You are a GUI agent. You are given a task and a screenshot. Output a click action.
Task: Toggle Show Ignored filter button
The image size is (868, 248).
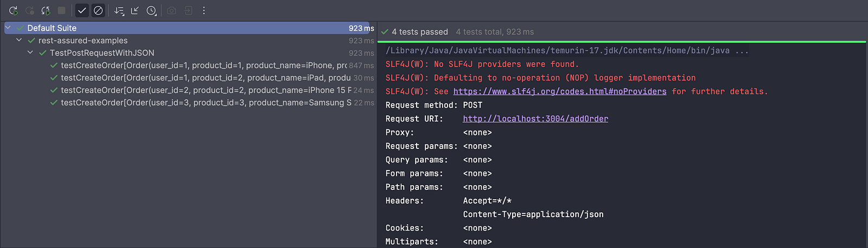tap(98, 10)
